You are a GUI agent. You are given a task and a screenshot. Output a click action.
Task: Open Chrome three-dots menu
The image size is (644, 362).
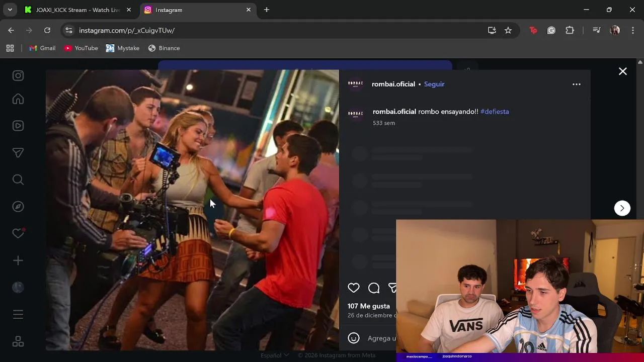click(x=633, y=30)
